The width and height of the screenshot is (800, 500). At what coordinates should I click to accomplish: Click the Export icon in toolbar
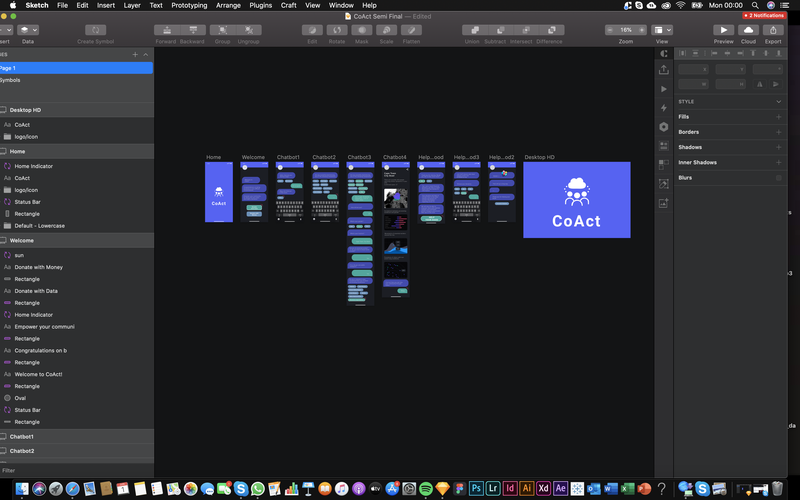pos(773,30)
